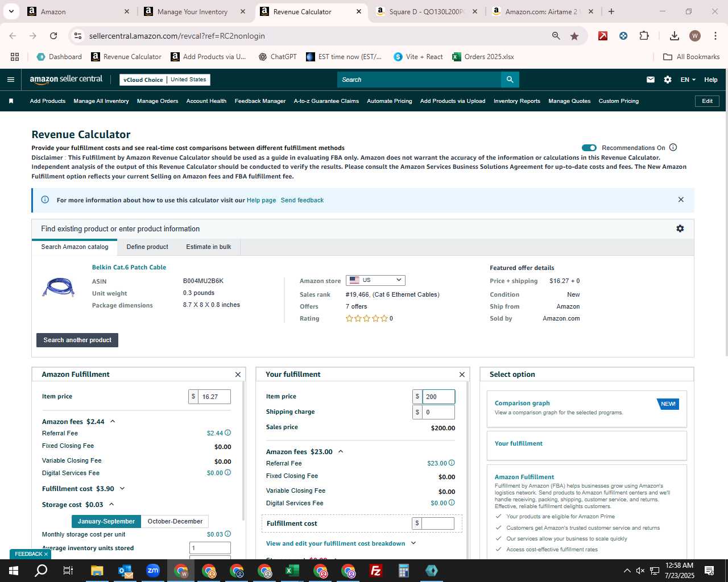Click the search magnifier button
728x582 pixels.
point(510,80)
